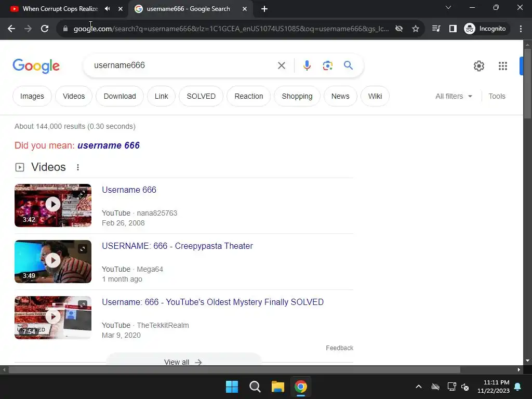Click scroll right arrow on horizontal scrollbar
The image size is (532, 399).
(519, 369)
